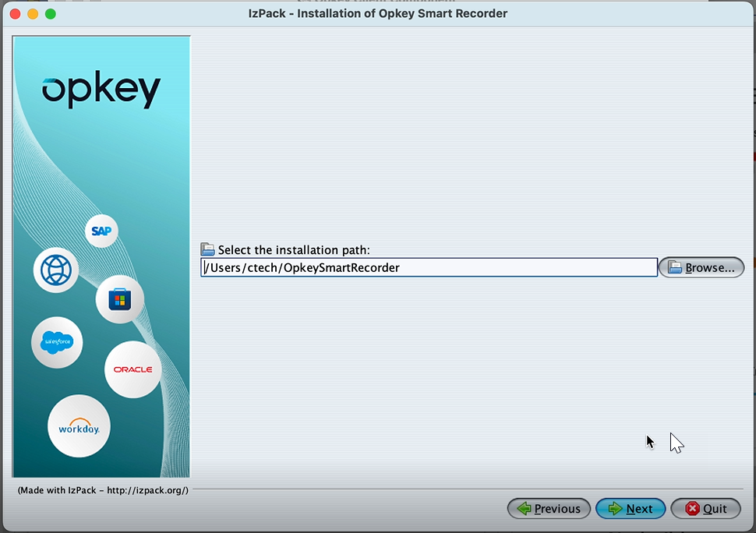The height and width of the screenshot is (533, 756).
Task: Click the Workday logo circle
Action: [x=79, y=426]
